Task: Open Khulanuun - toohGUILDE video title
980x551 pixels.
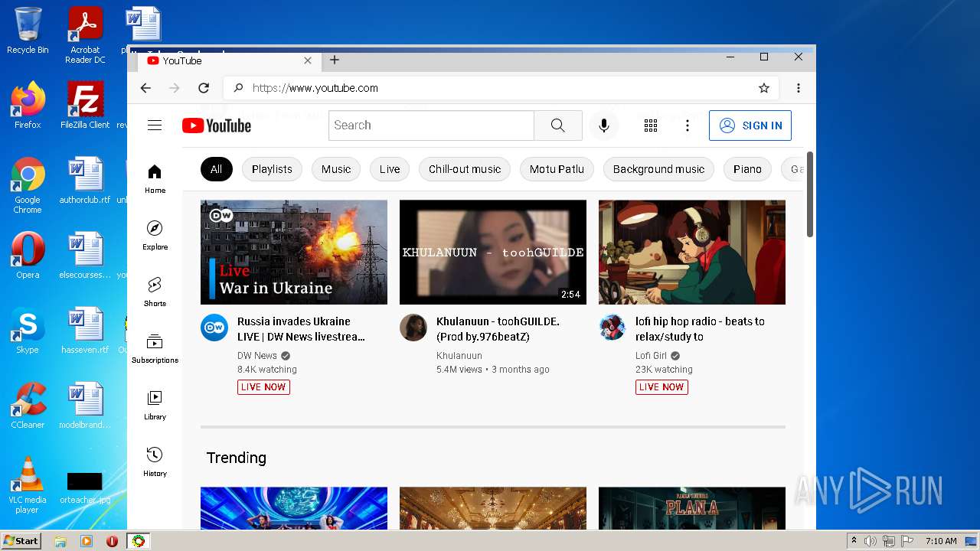Action: (x=498, y=329)
